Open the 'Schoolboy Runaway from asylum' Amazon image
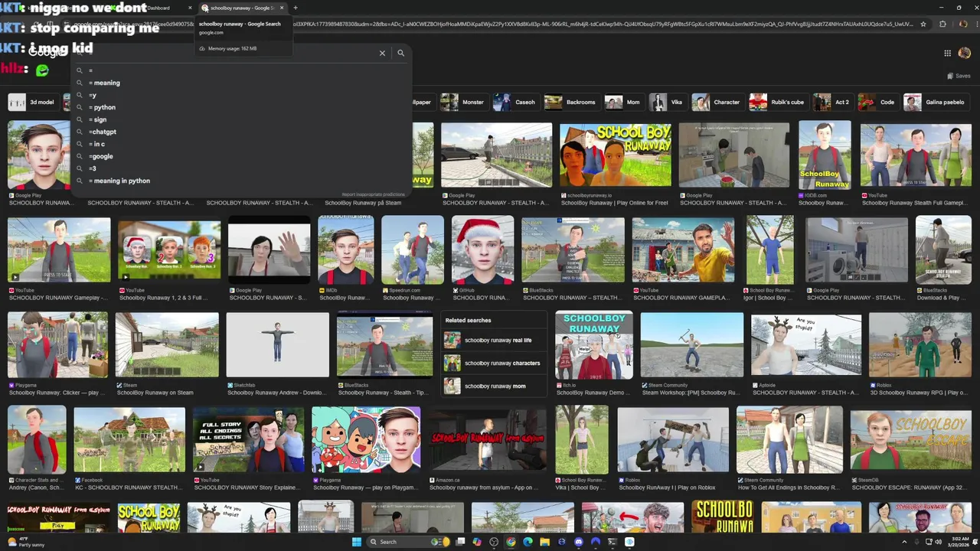The height and width of the screenshot is (551, 980). pyautogui.click(x=488, y=439)
